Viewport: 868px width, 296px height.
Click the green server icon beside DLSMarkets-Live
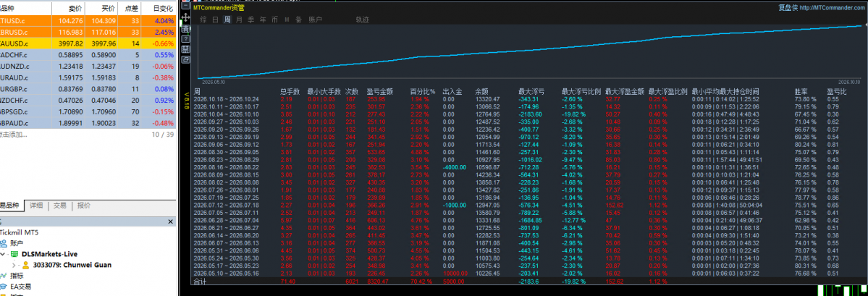click(x=14, y=254)
